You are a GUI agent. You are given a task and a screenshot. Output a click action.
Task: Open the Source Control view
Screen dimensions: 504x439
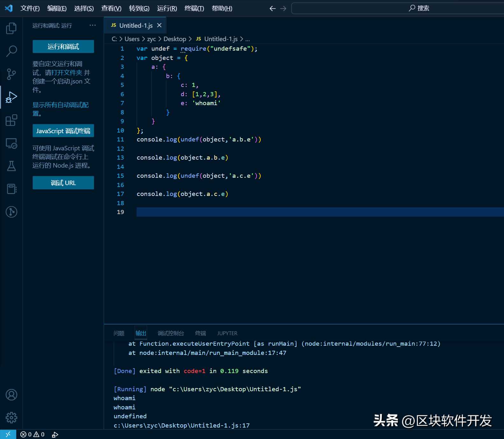11,74
